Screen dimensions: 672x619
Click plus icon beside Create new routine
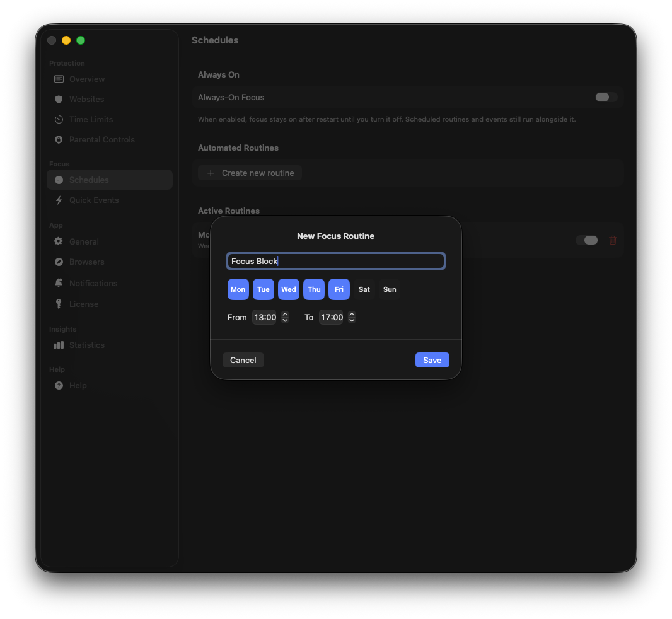[211, 173]
